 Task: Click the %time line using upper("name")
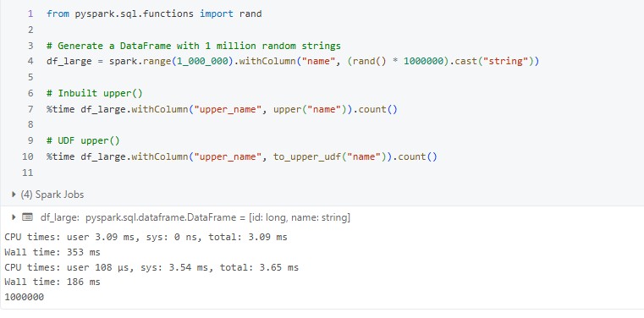[222, 110]
